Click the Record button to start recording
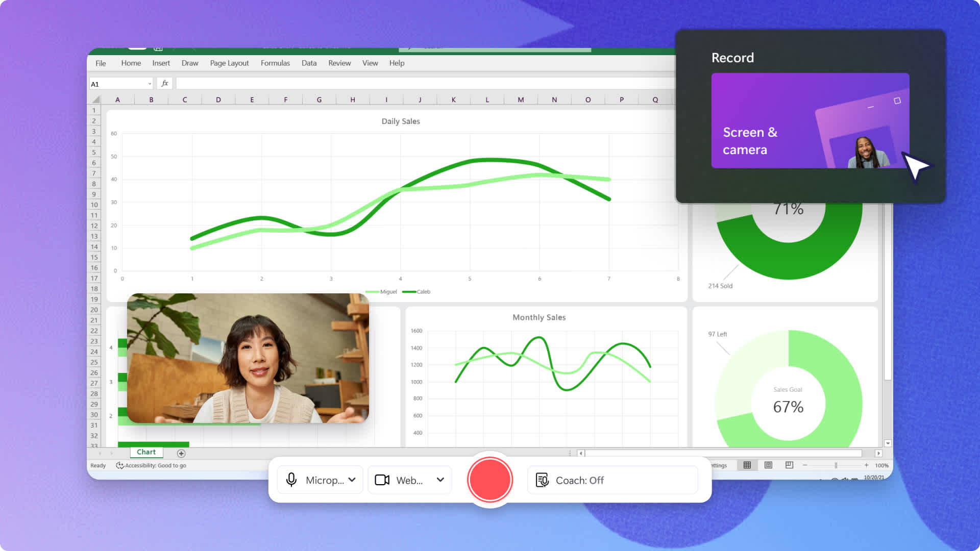Screen dimensions: 980x551 tap(489, 481)
